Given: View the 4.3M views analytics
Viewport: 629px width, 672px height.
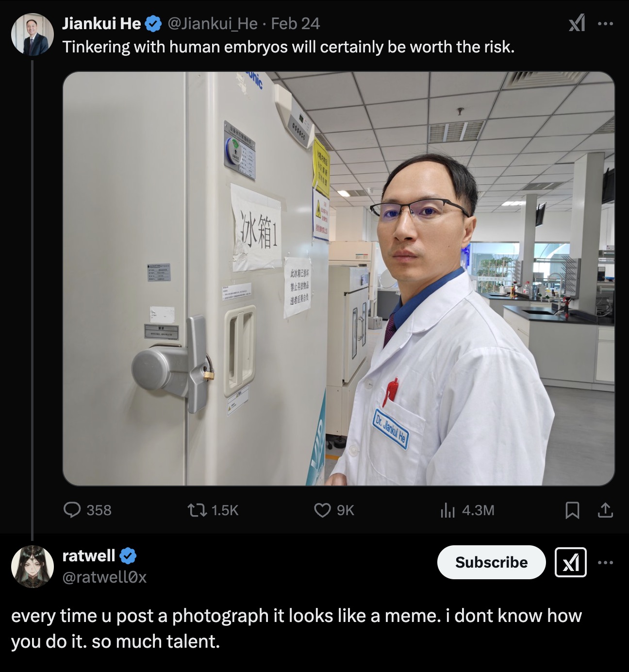Looking at the screenshot, I should click(x=467, y=510).
